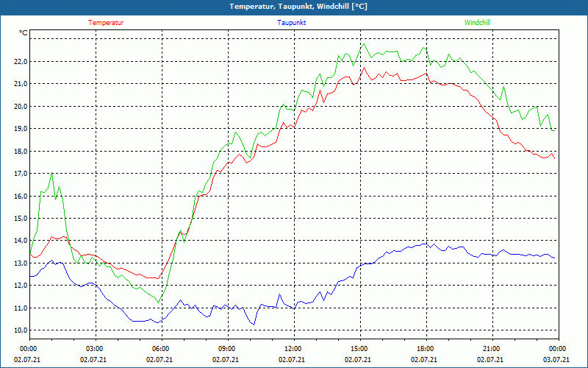Click the 10,0 y-axis label

point(21,330)
